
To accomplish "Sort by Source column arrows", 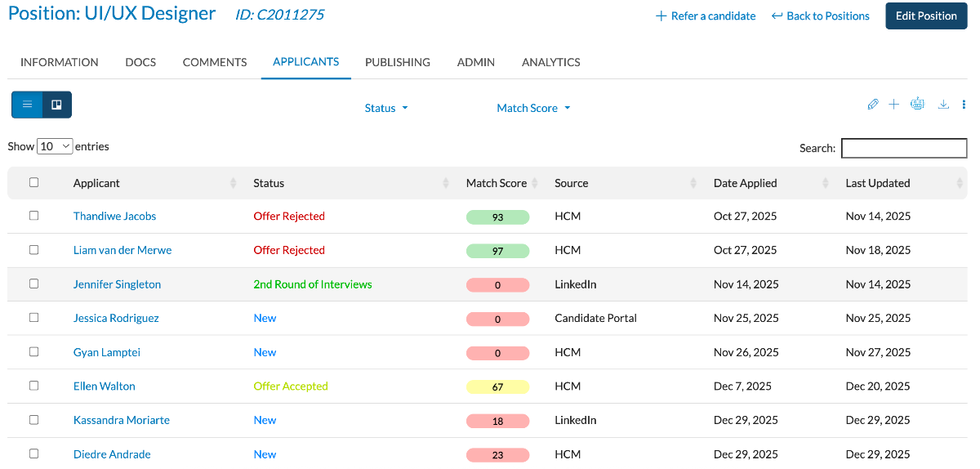I will pyautogui.click(x=693, y=183).
